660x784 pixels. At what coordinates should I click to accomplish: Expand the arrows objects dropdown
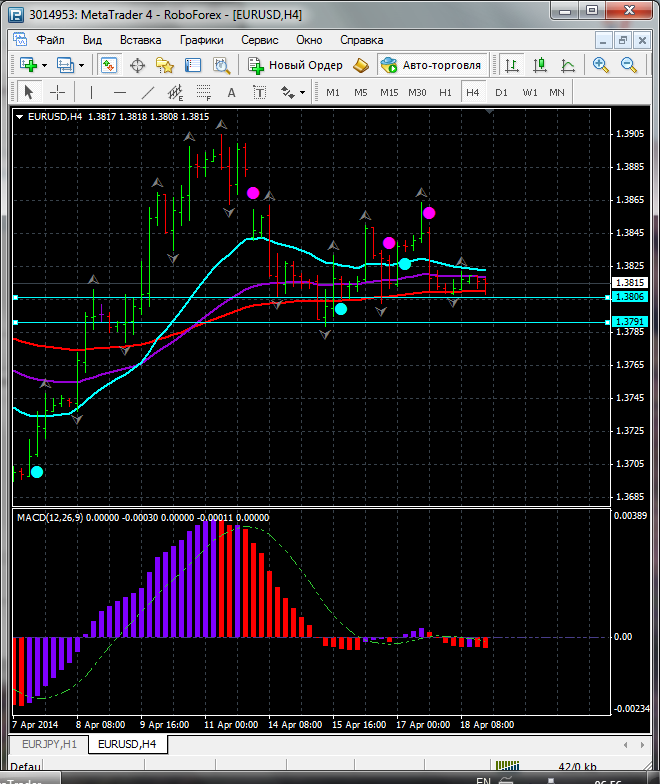coord(302,92)
